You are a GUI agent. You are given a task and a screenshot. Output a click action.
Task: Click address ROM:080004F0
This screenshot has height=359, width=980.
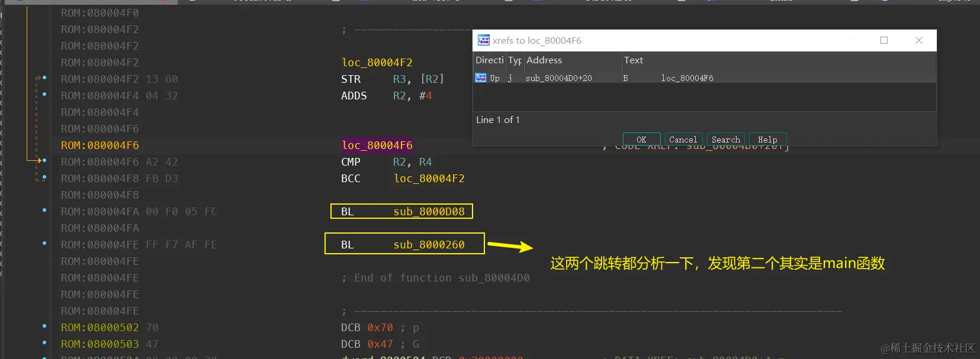pos(100,13)
